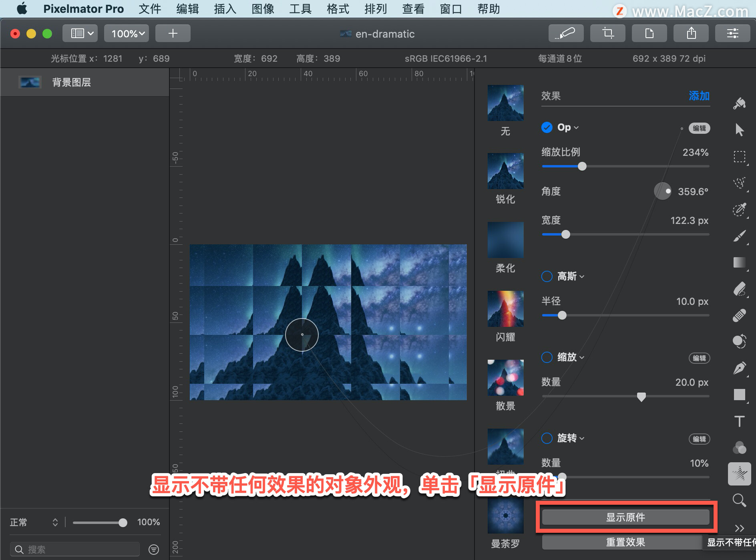Viewport: 756px width, 560px height.
Task: Click the Share toolbar button
Action: (691, 33)
